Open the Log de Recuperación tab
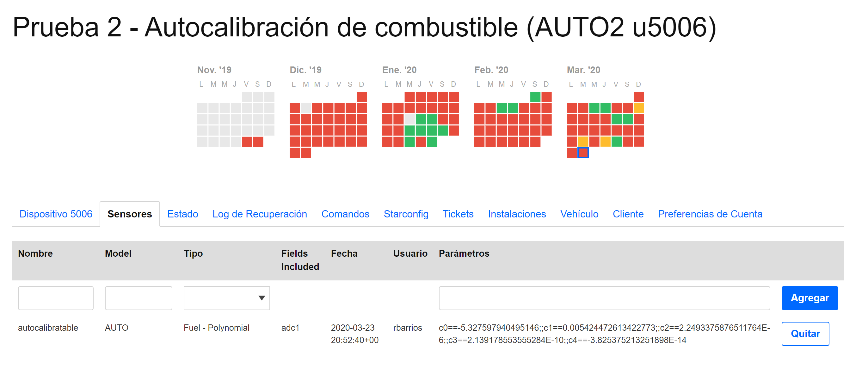Viewport: 868px width, 376px height. point(260,214)
